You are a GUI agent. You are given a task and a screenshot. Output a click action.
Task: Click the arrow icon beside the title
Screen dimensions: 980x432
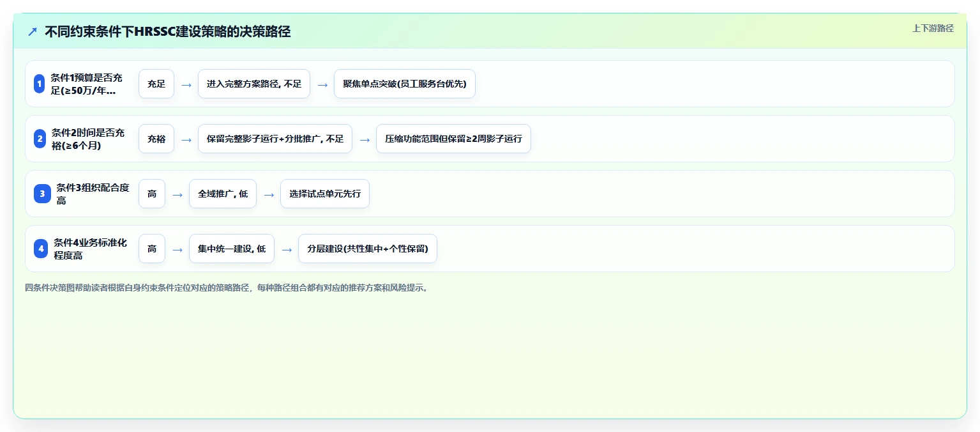click(33, 32)
